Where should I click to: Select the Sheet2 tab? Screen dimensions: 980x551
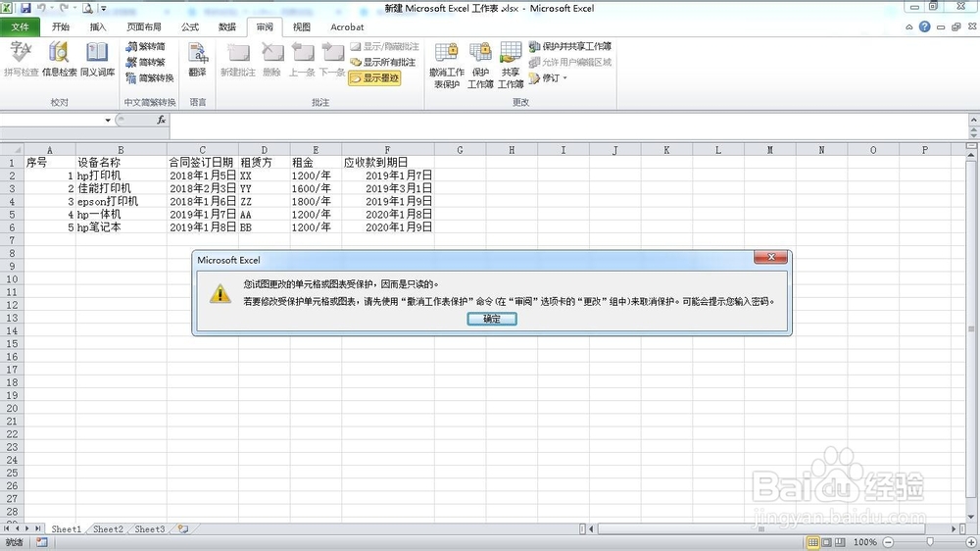(108, 529)
